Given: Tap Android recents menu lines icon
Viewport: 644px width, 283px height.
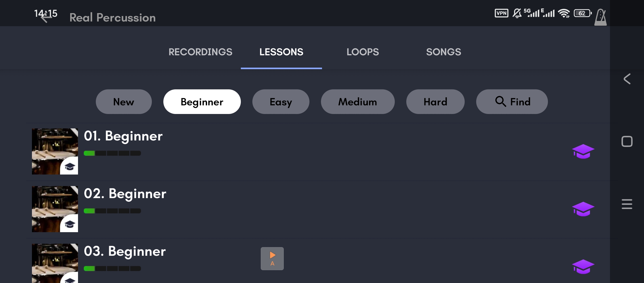Looking at the screenshot, I should (x=627, y=204).
